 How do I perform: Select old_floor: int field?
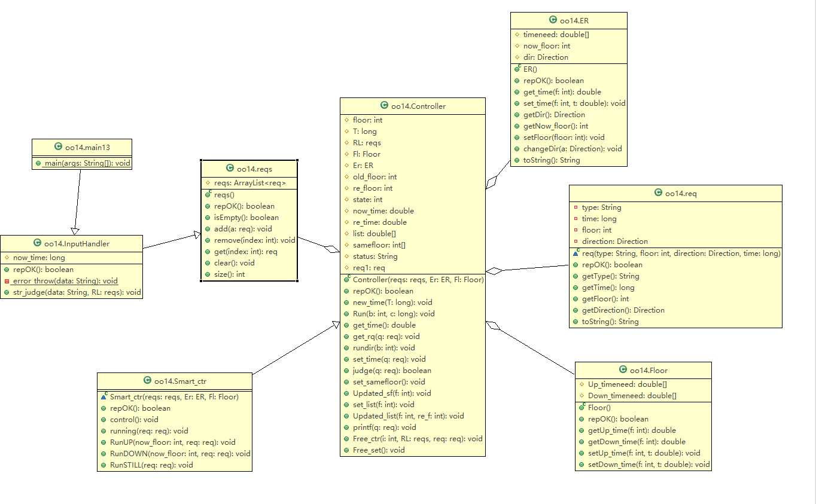[374, 177]
